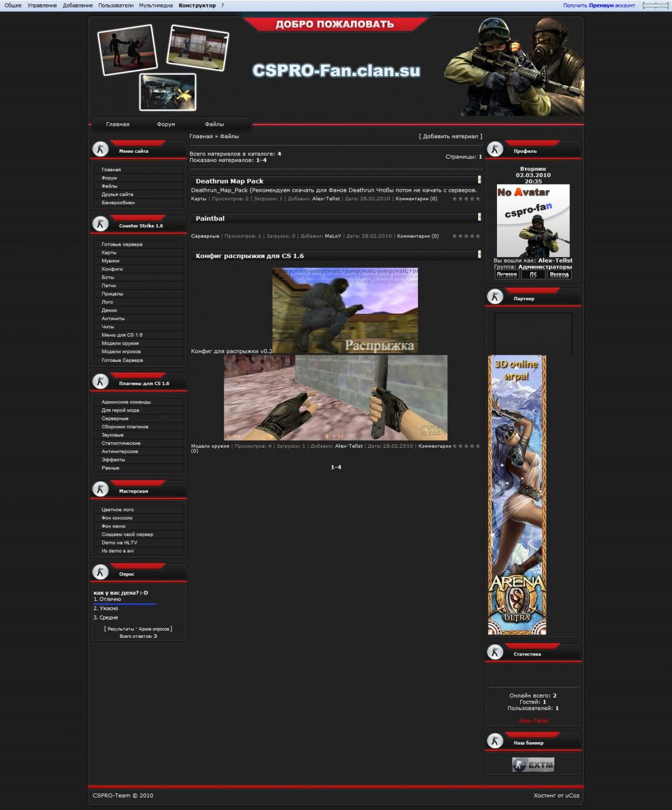Open the ? help menu
672x810 pixels.
coord(223,5)
